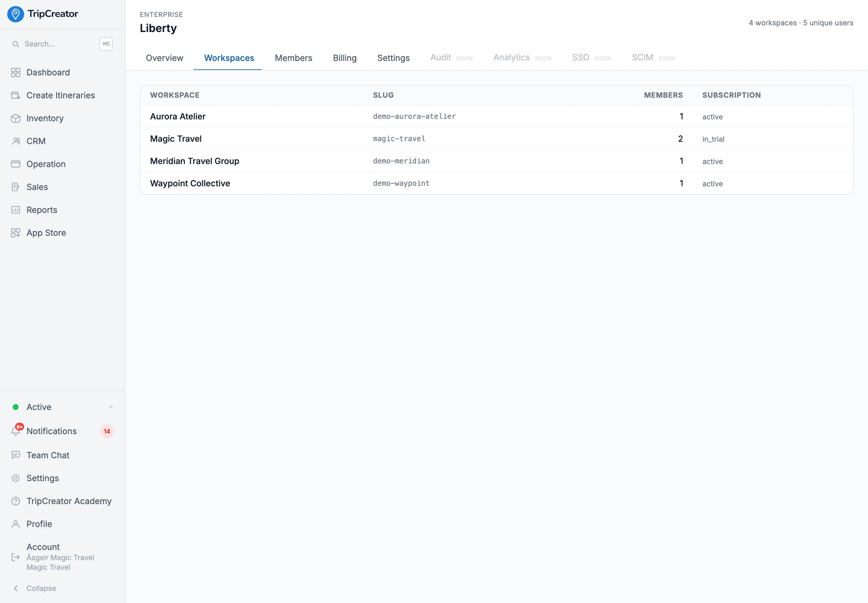Open TripCreator Academy link
Screen dimensions: 868x603
[x=69, y=501]
